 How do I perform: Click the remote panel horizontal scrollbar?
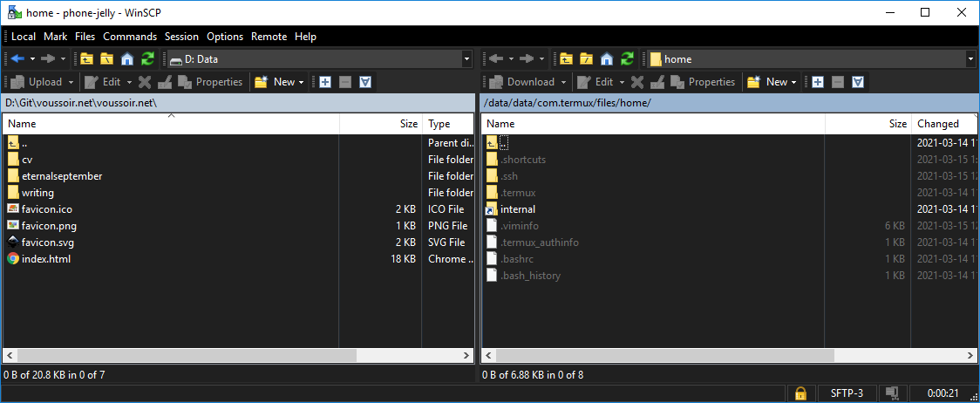tap(664, 355)
